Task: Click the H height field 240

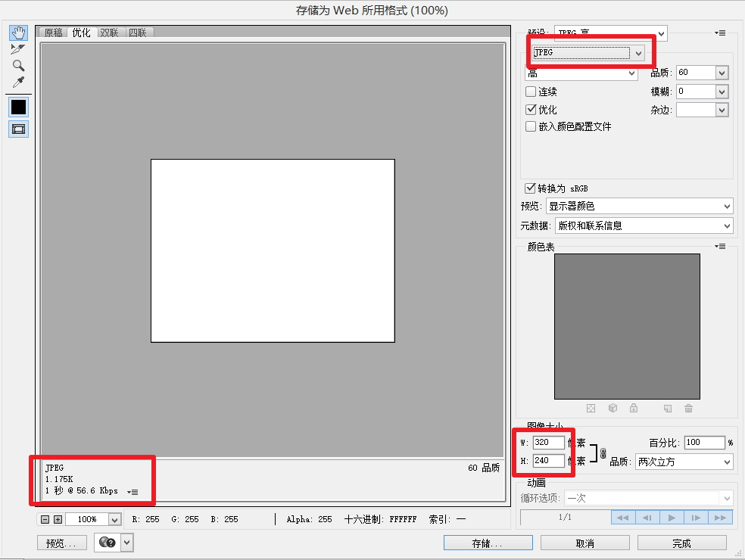Action: 548,461
